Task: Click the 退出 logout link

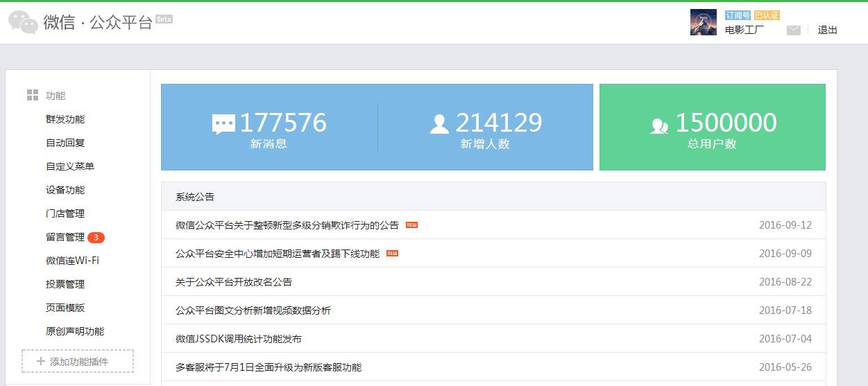Action: 827,30
